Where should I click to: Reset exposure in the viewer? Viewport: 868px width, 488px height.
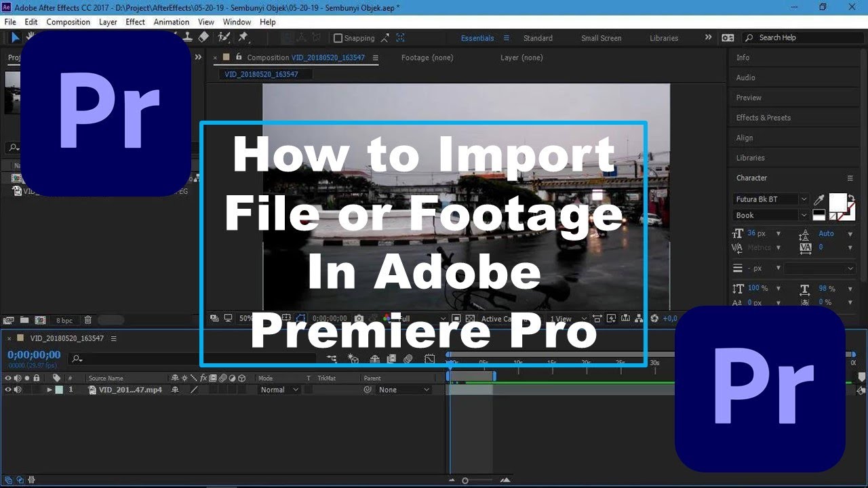(x=654, y=319)
